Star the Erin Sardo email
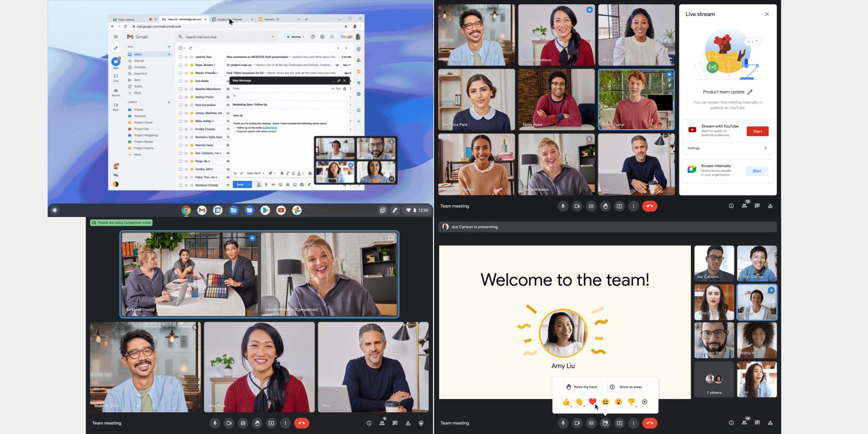This screenshot has width=868, height=434. point(186,81)
